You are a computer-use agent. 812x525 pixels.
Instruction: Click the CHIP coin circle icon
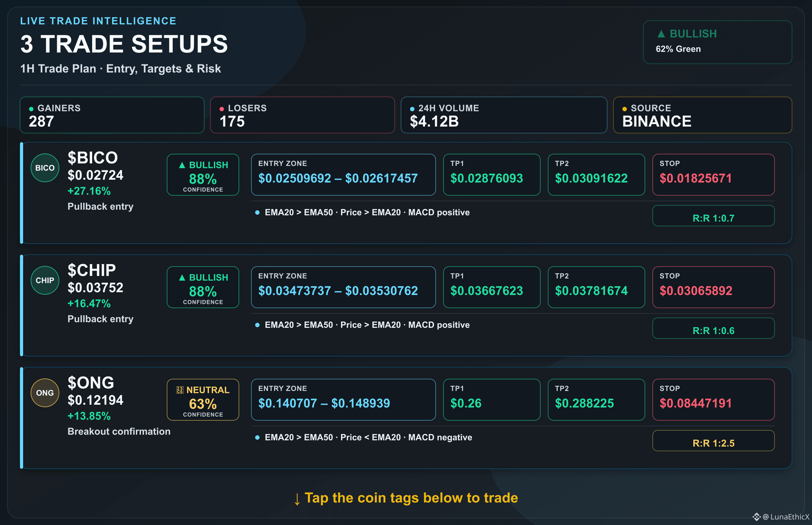click(45, 280)
